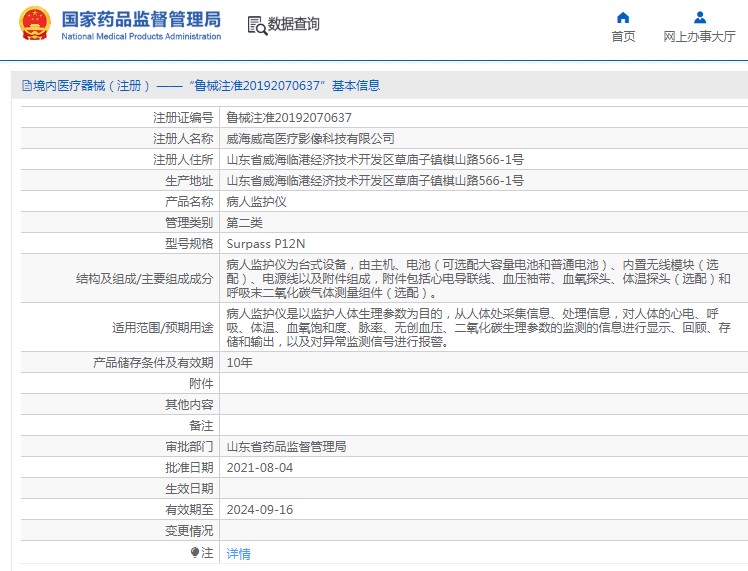Click the Surpass P12N model value
Viewport: 748px width, 571px height.
pyautogui.click(x=266, y=243)
